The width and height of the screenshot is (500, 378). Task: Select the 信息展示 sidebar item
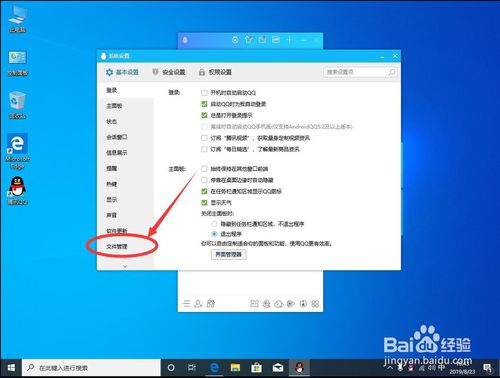[125, 153]
